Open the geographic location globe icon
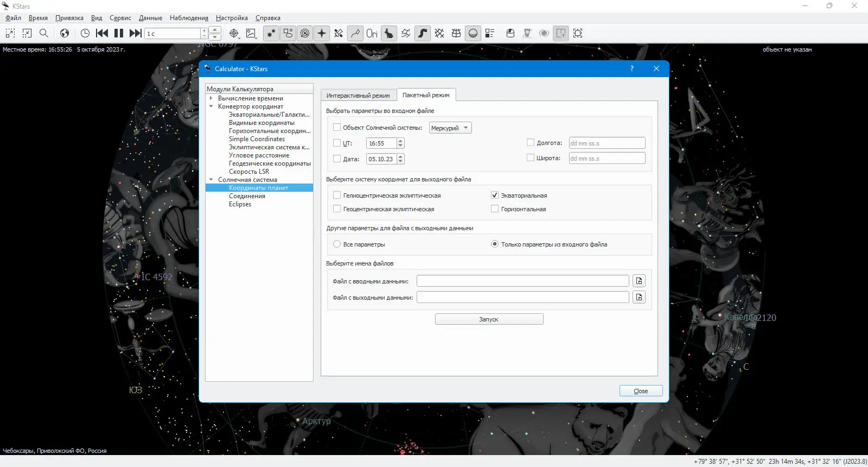 (65, 33)
